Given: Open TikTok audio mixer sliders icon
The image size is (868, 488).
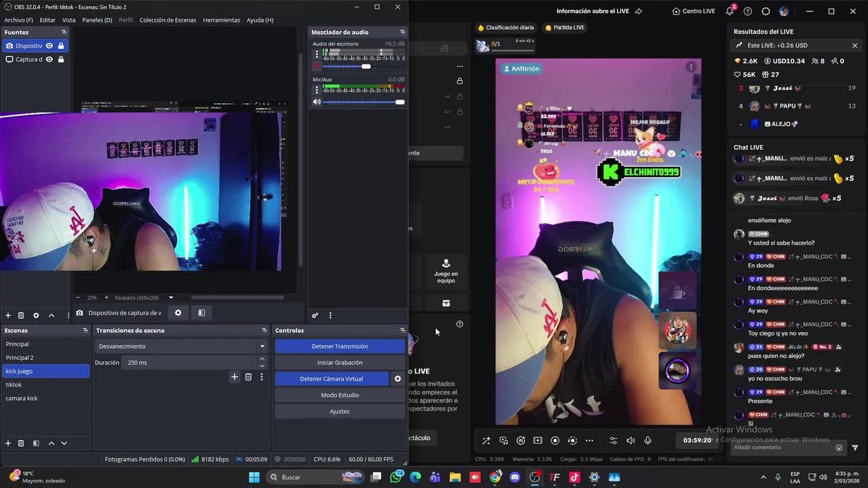Looking at the screenshot, I should coord(614,441).
